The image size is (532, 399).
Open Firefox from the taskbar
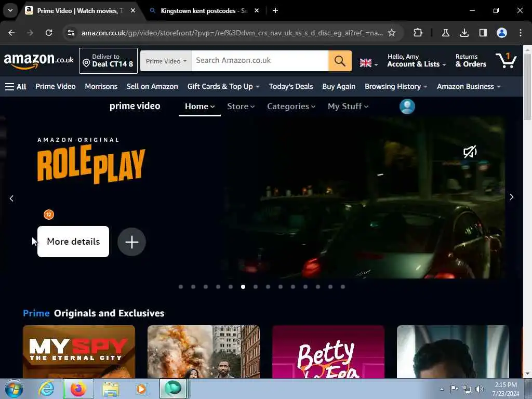[x=78, y=389]
